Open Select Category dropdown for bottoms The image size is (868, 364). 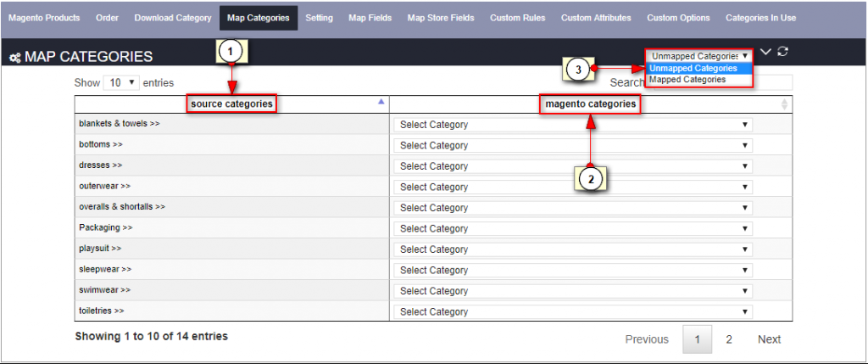[x=573, y=145]
